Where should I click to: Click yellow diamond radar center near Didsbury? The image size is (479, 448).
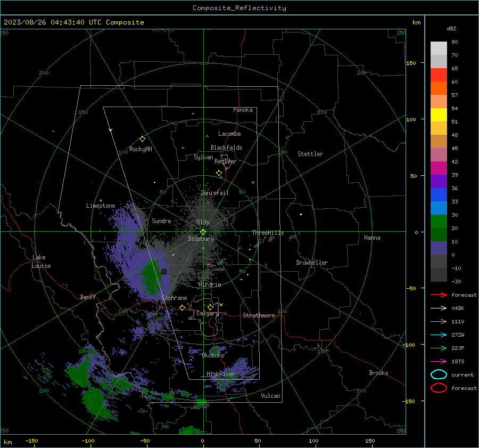coord(203,232)
